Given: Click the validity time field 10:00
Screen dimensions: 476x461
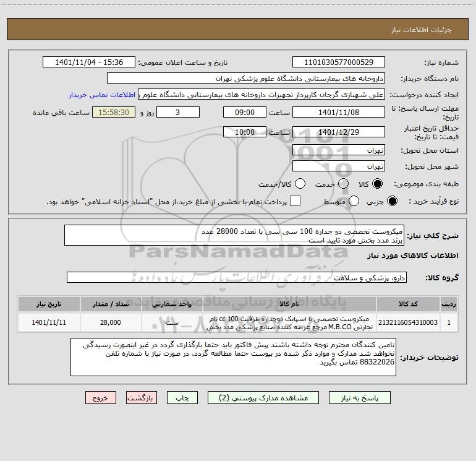Looking at the screenshot, I should [x=245, y=132].
